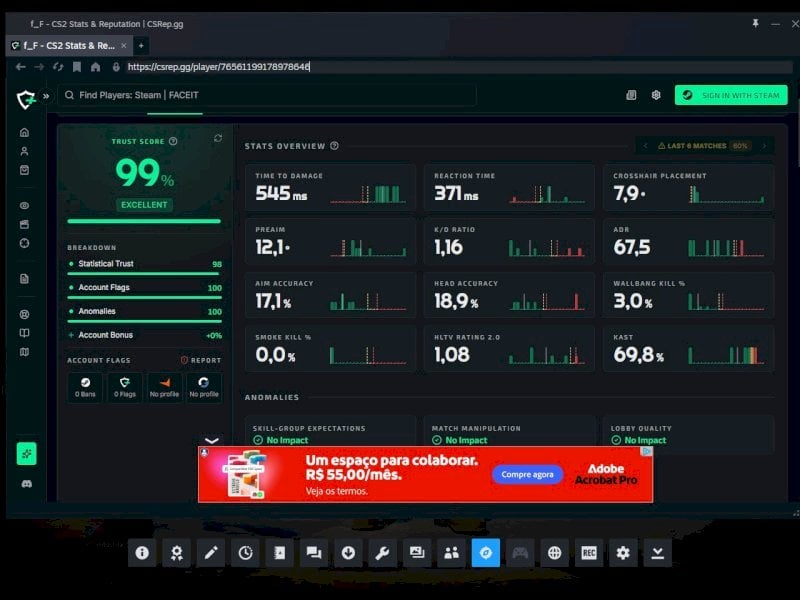The width and height of the screenshot is (800, 600).
Task: Open the clock icon in the overlay toolbar
Action: pos(245,553)
